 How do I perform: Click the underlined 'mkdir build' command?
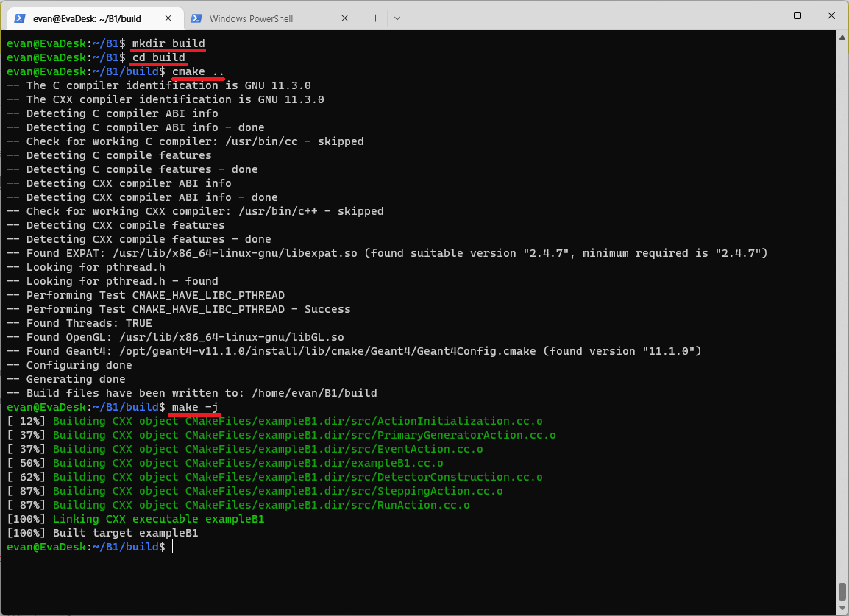point(168,43)
